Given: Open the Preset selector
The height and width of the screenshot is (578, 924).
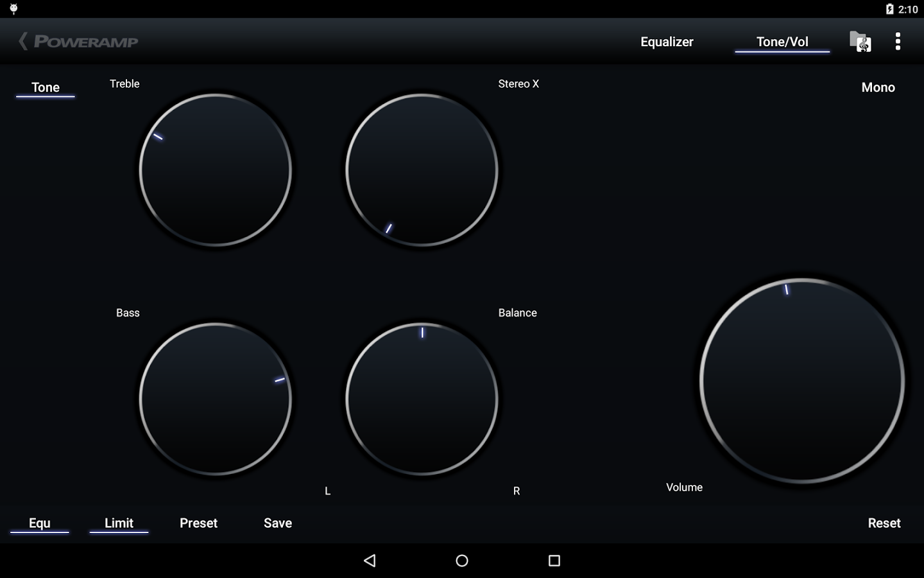Looking at the screenshot, I should pos(198,523).
